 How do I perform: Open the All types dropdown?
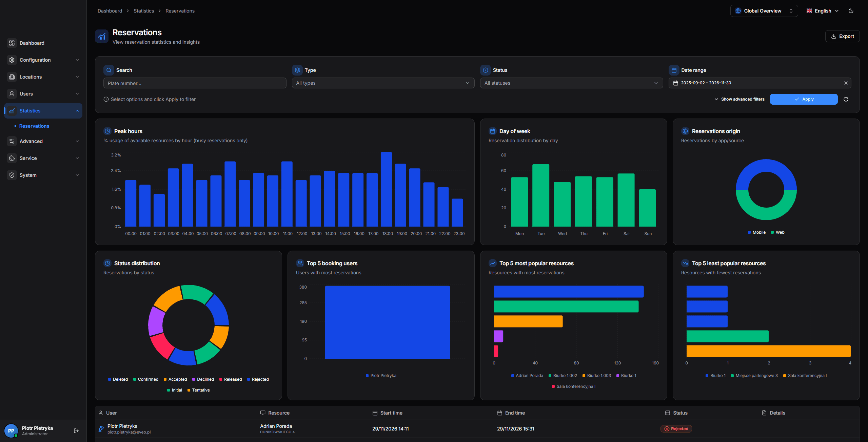[x=382, y=83]
